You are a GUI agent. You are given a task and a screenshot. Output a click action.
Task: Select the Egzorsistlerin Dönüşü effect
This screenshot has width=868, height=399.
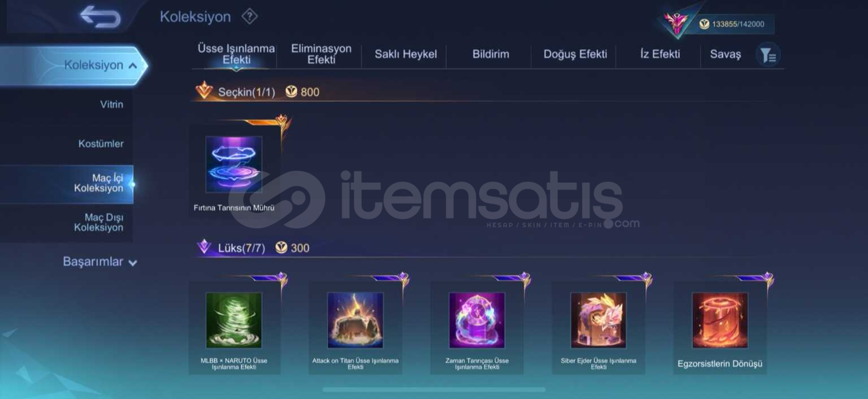click(720, 320)
